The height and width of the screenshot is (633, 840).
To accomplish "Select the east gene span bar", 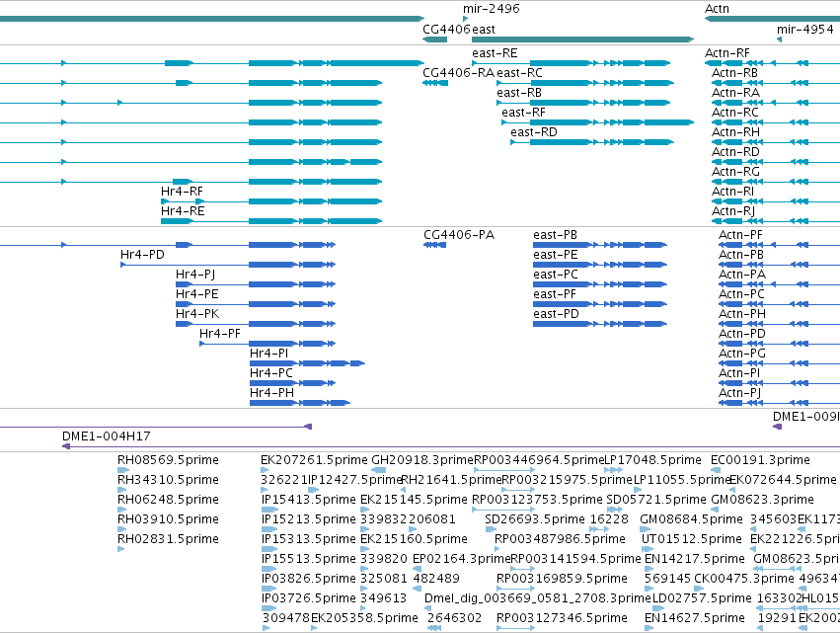I will (582, 40).
